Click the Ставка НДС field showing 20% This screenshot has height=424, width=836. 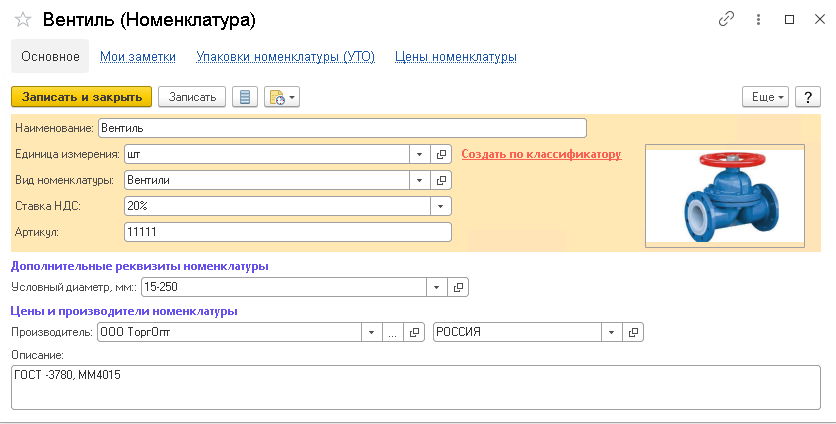pos(277,206)
